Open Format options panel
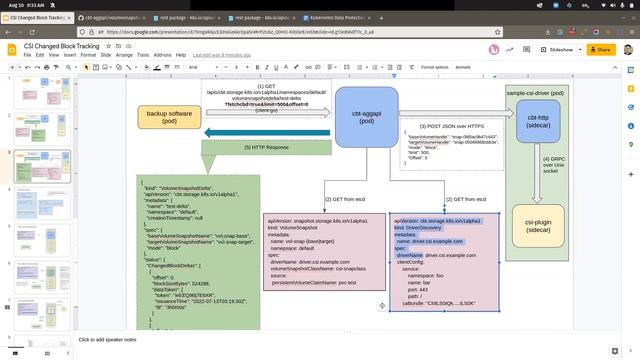The height and width of the screenshot is (360, 640). pos(435,67)
